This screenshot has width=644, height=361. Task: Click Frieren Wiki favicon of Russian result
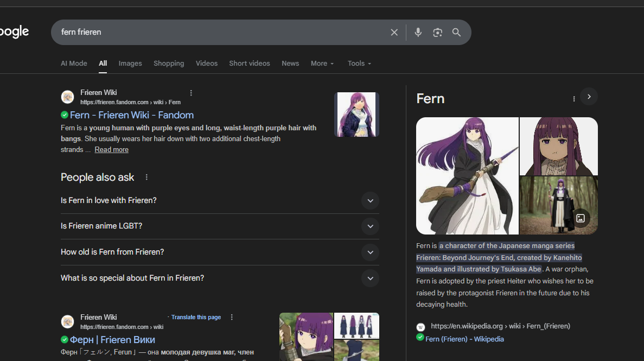click(x=67, y=321)
